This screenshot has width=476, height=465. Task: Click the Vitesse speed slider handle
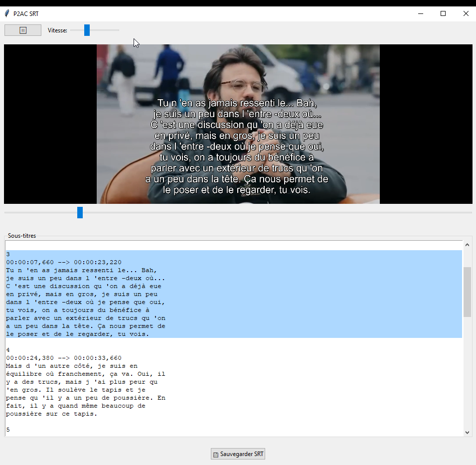(x=87, y=30)
